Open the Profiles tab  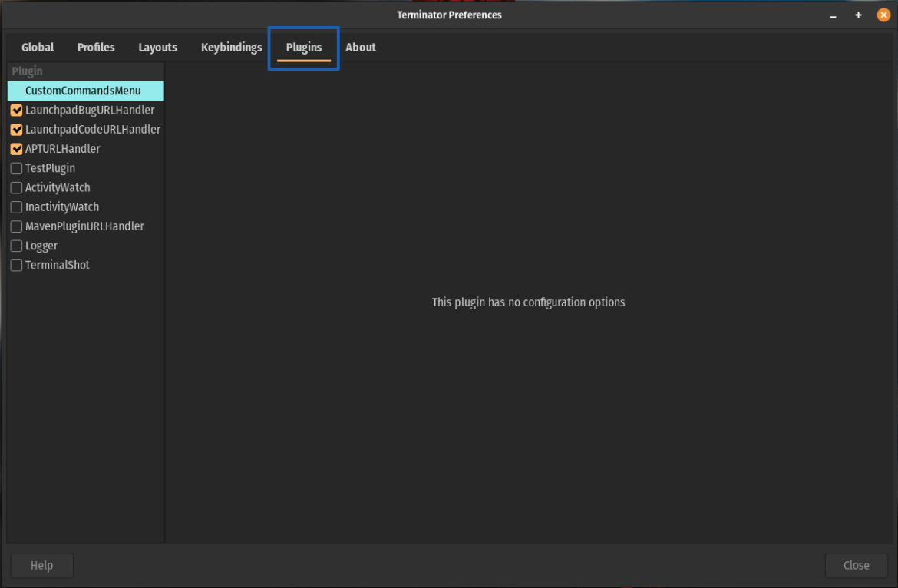95,47
